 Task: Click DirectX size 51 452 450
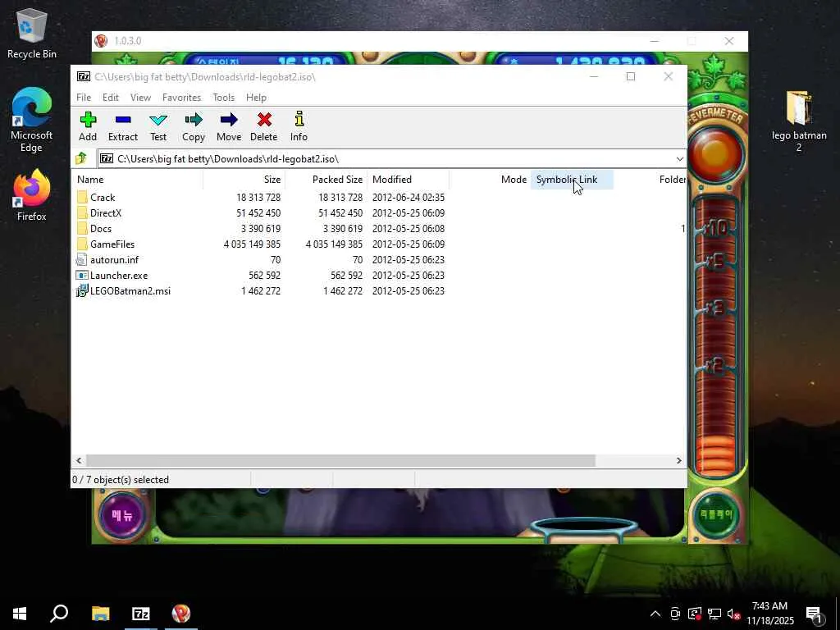tap(258, 213)
